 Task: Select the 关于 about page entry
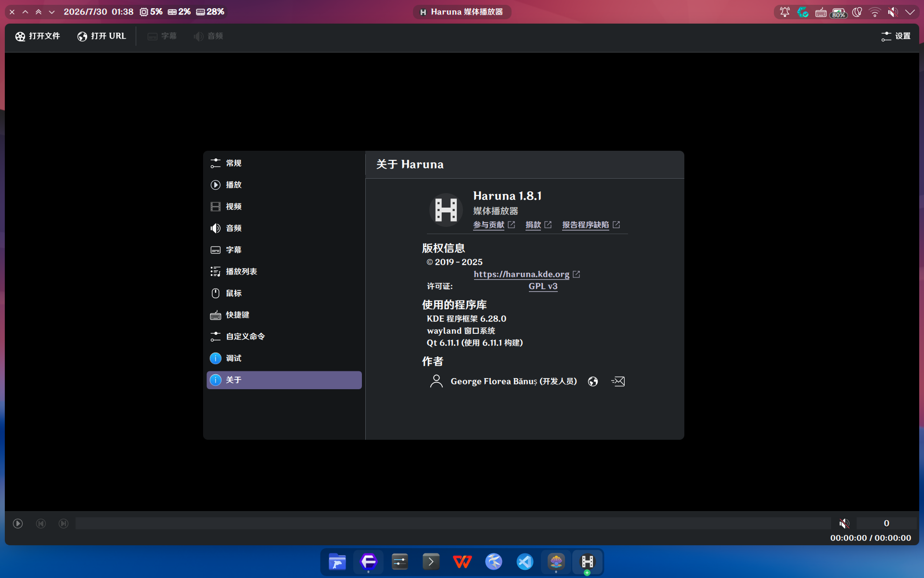coord(284,380)
